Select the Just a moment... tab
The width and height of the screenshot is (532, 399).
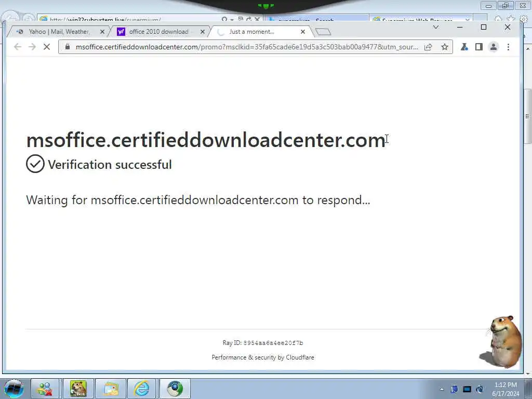click(260, 32)
